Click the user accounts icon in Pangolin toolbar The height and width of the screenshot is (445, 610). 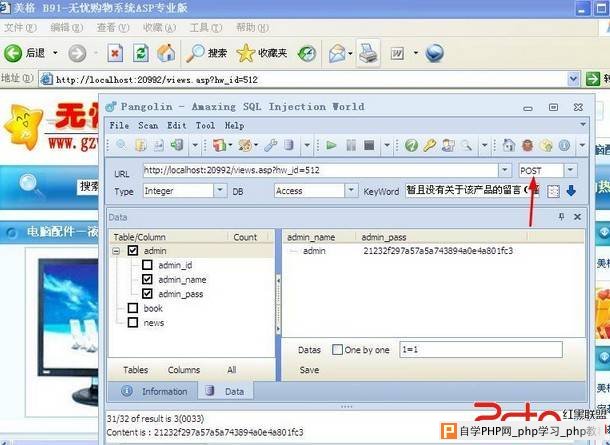click(448, 145)
